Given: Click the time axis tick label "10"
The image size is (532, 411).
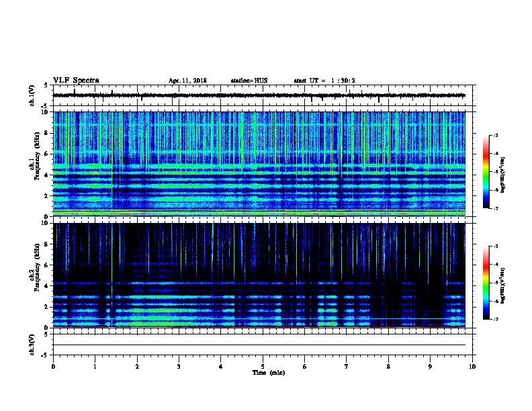Looking at the screenshot, I should tap(472, 367).
